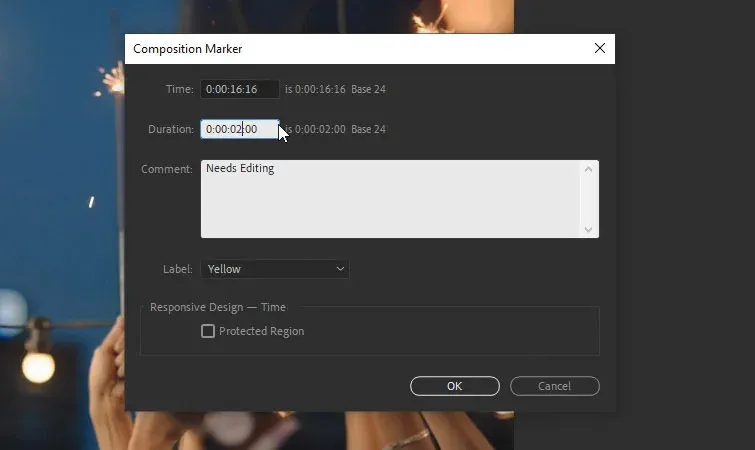Click the Protected Region label text
The height and width of the screenshot is (450, 755).
tap(261, 331)
